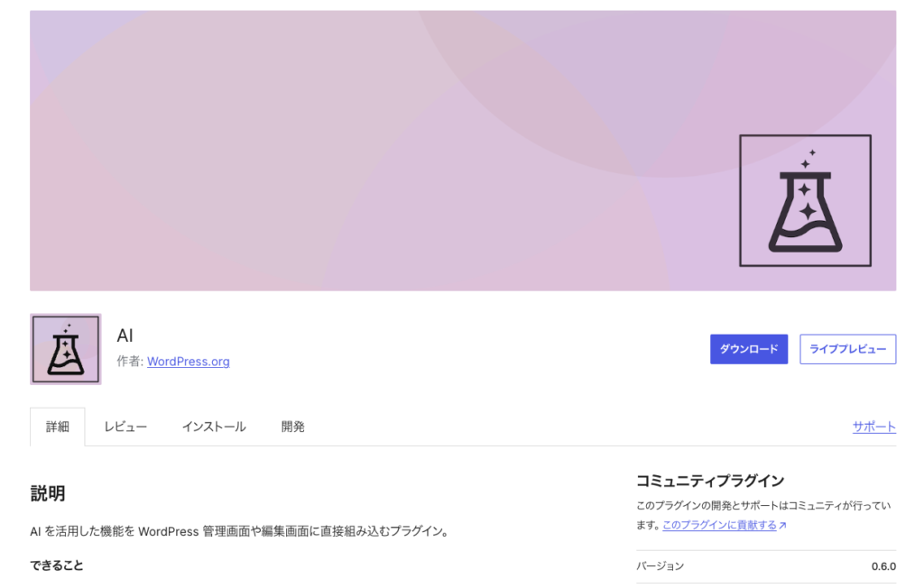
Task: Open the サポート link
Action: 873,427
